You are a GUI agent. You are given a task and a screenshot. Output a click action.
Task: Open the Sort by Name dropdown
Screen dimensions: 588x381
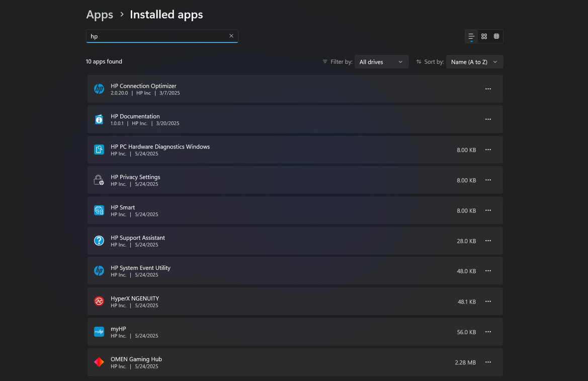tap(475, 62)
